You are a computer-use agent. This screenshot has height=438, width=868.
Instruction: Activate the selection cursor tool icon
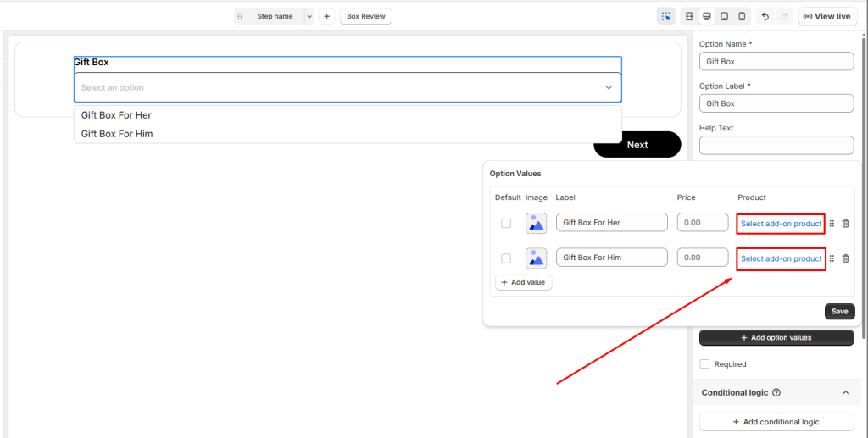click(666, 16)
